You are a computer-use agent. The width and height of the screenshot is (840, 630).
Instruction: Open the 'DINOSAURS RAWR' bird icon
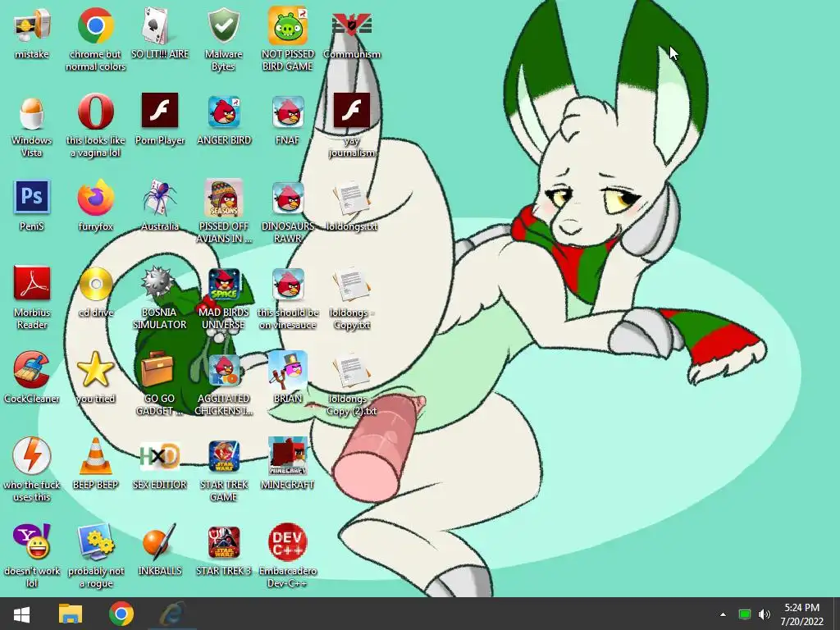[x=288, y=197]
